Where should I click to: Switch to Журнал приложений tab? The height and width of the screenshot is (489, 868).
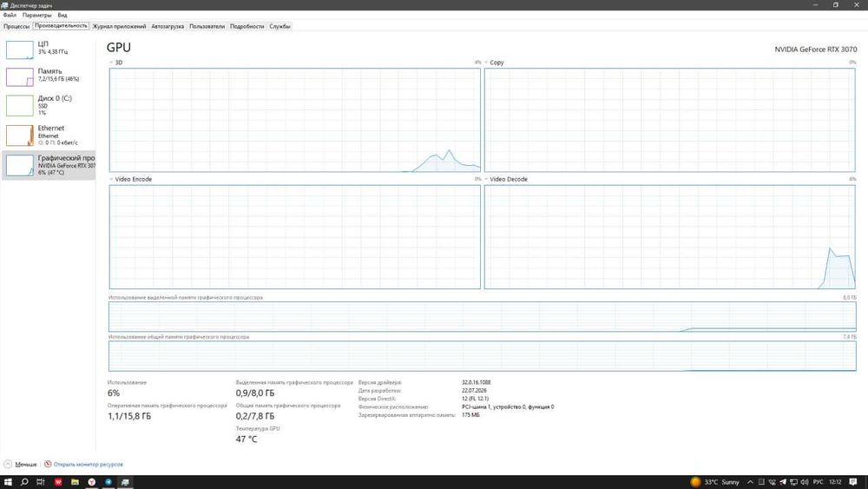[x=119, y=26]
